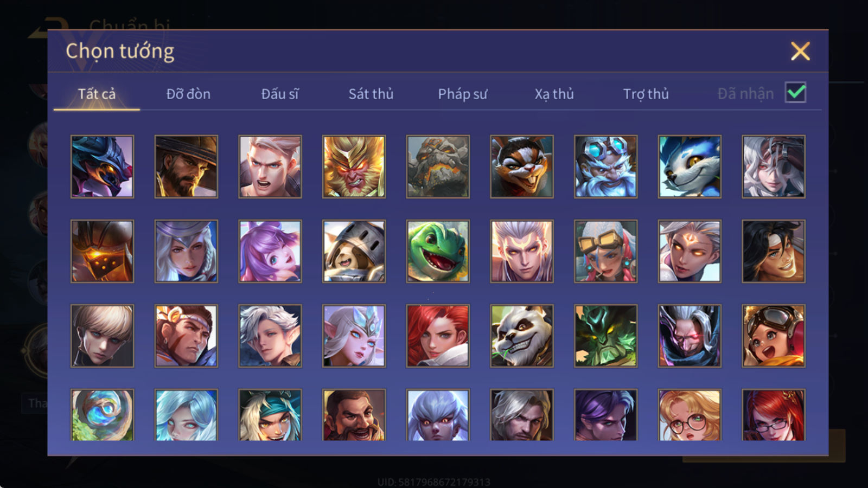Show the Đấu sĩ hero category
This screenshot has width=868, height=488.
point(280,94)
